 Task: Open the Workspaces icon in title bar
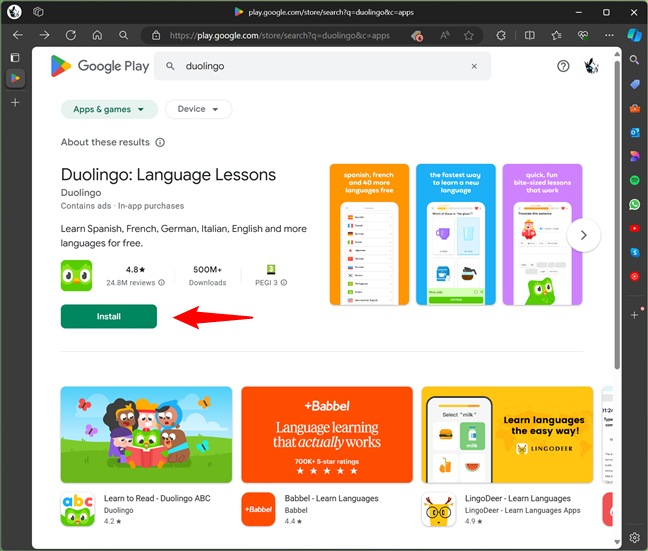38,12
